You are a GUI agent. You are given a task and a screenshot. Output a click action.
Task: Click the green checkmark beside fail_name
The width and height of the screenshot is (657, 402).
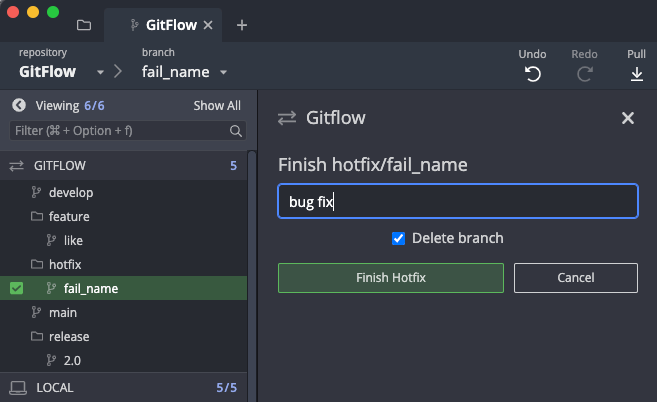click(x=17, y=289)
